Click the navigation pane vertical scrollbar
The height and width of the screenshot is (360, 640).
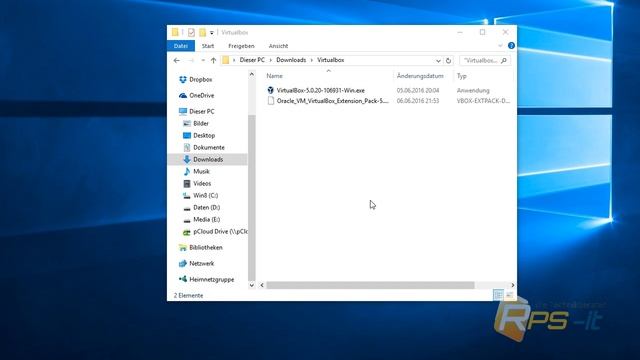click(251, 198)
